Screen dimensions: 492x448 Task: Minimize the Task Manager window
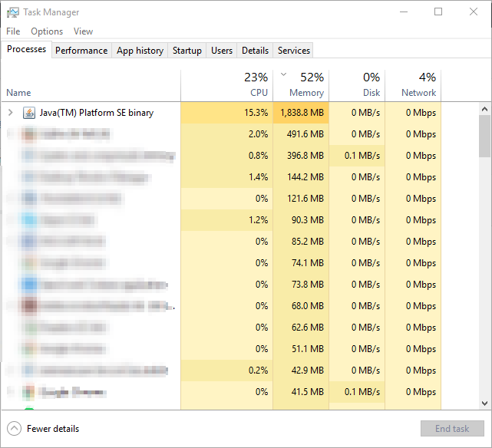point(404,12)
